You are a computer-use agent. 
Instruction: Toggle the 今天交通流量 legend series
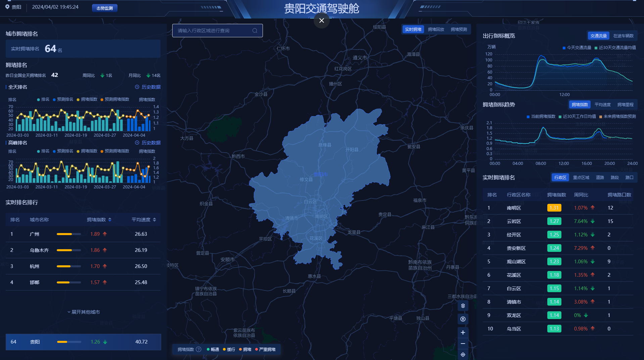pyautogui.click(x=577, y=48)
